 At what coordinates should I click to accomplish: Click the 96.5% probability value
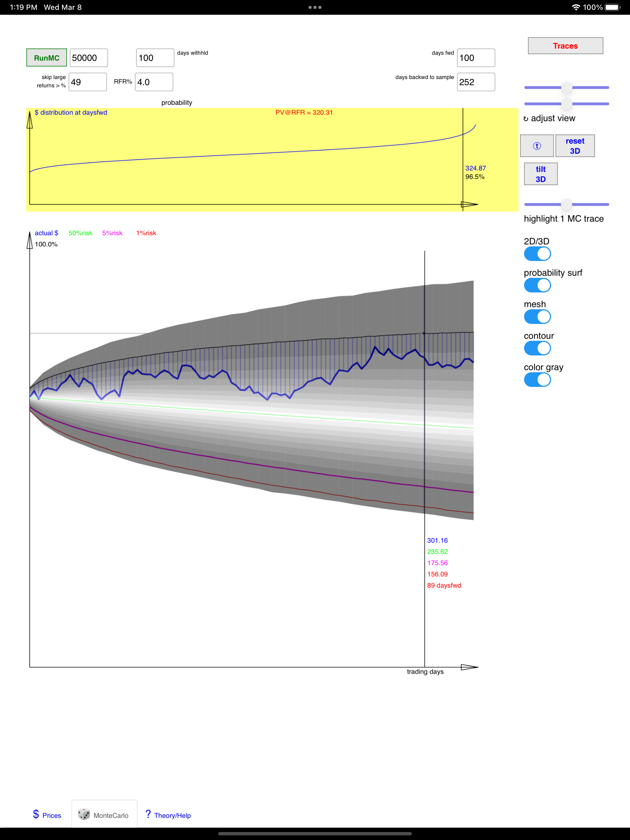(475, 177)
